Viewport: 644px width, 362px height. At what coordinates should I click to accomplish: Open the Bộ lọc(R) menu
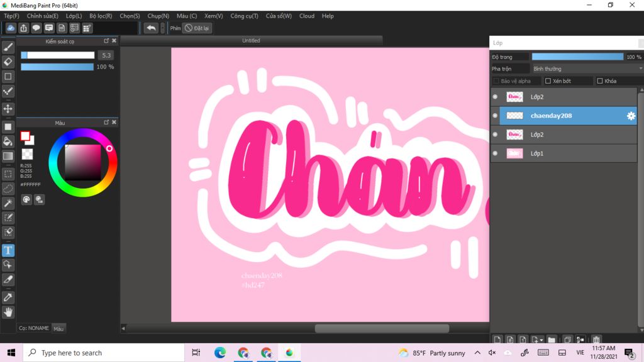point(101,16)
